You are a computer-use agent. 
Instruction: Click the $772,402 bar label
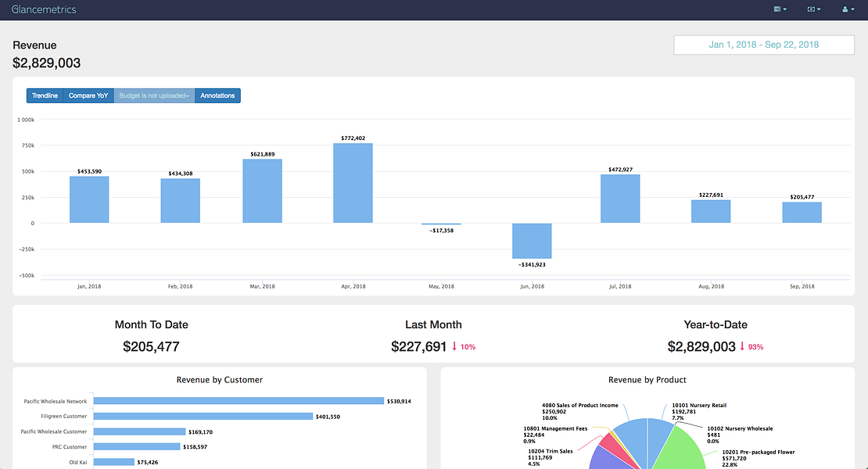tap(353, 138)
